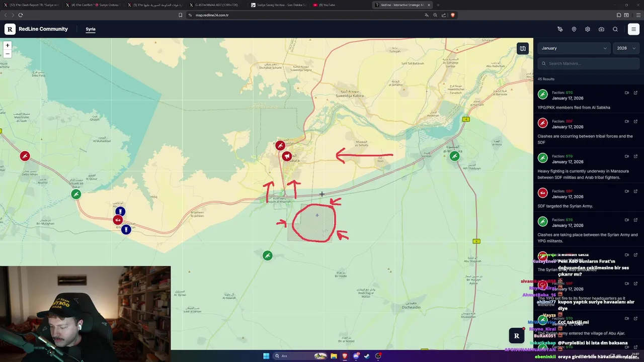The image size is (644, 362).
Task: Open video for tribal forces clashes entry
Action: 627,121
